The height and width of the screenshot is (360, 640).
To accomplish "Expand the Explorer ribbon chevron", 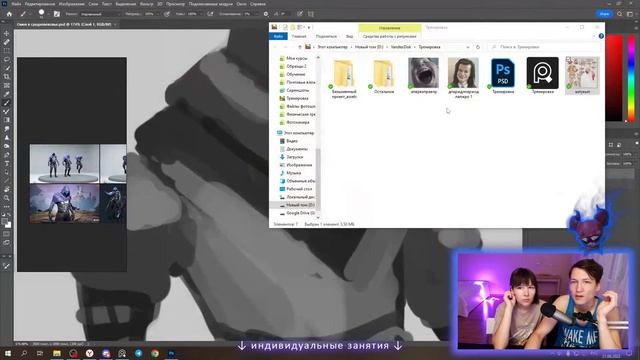I will pyautogui.click(x=593, y=36).
